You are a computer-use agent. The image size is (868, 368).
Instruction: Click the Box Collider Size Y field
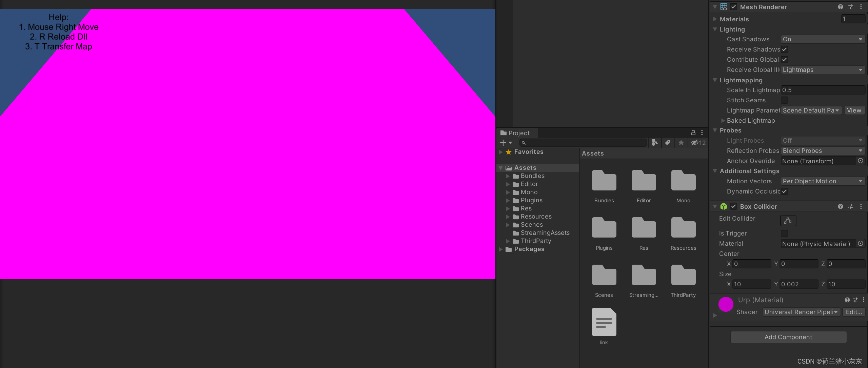pos(798,284)
